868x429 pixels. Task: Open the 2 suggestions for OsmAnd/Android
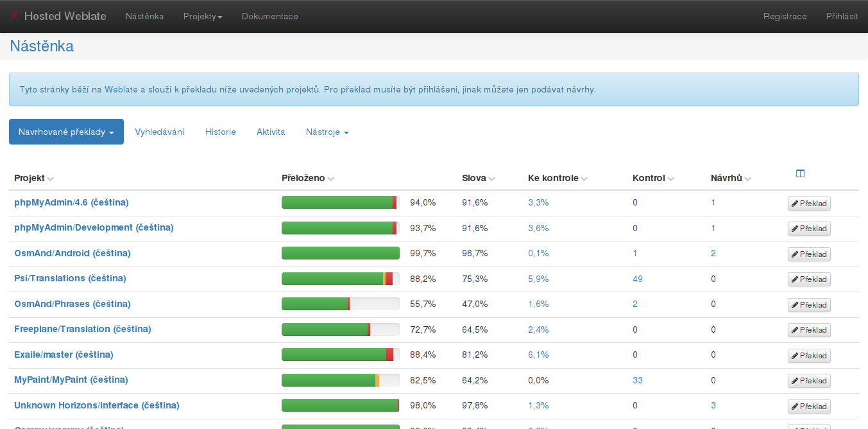tap(713, 253)
